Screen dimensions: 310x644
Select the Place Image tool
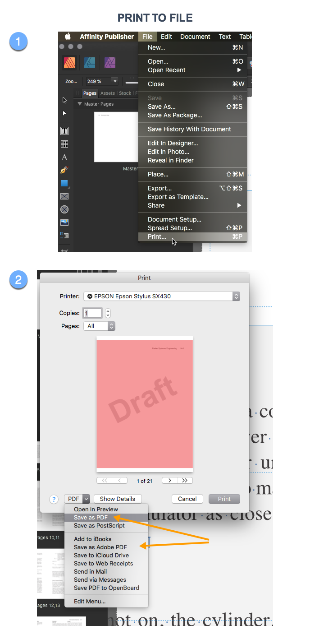[x=64, y=222]
